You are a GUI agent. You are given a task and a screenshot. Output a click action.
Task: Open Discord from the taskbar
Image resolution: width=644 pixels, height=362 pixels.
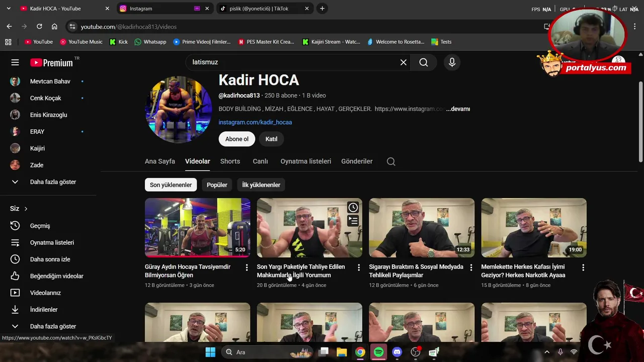tap(397, 352)
